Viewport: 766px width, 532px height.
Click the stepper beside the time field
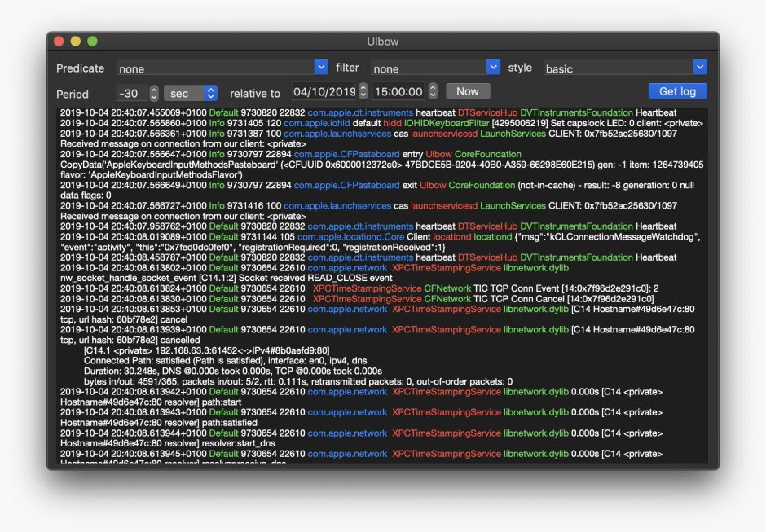pyautogui.click(x=434, y=92)
